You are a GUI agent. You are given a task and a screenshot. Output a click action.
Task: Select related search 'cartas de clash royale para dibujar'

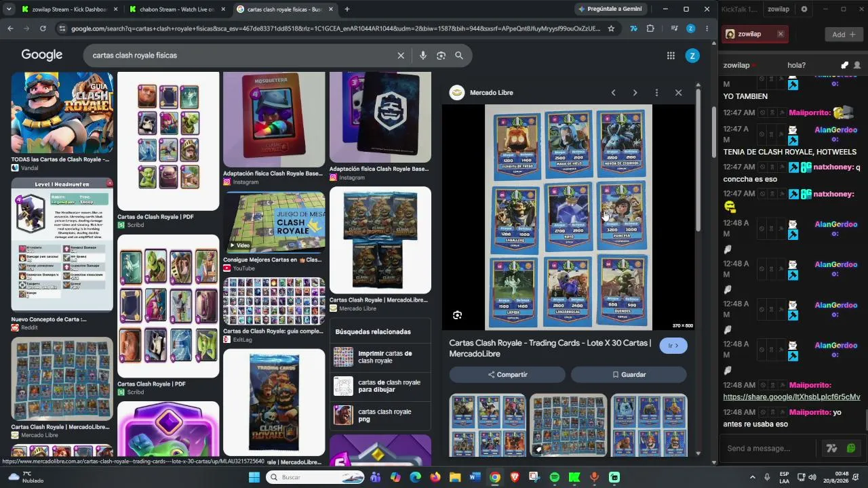(380, 386)
